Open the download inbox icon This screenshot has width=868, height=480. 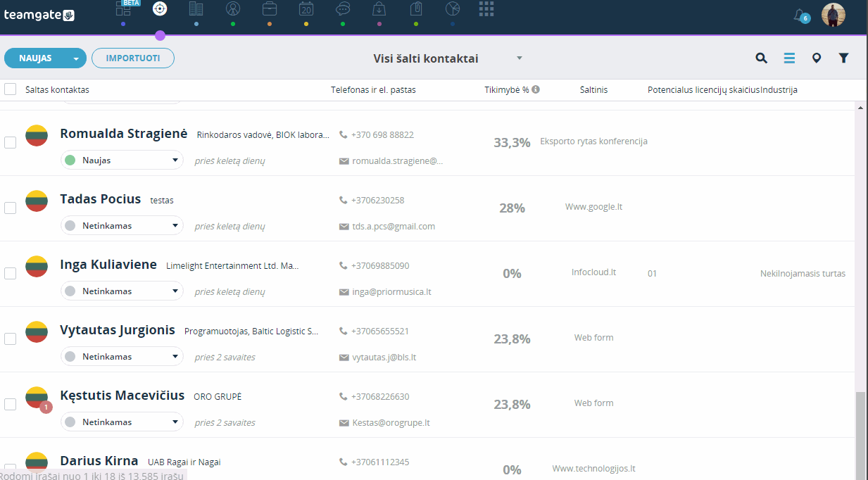379,9
